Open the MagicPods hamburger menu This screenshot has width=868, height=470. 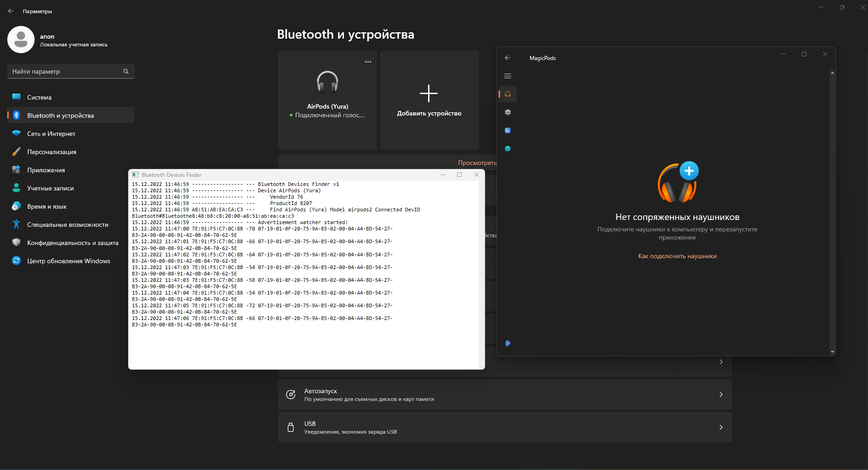[x=508, y=76]
